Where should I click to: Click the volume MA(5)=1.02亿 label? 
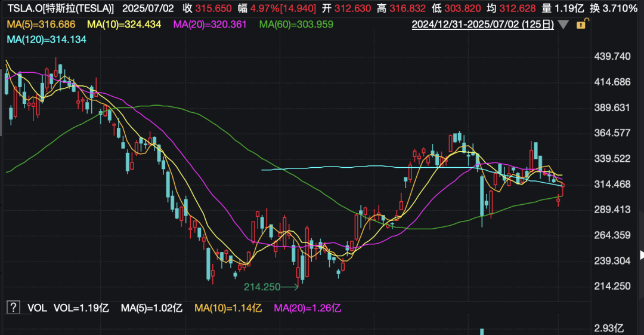point(151,308)
